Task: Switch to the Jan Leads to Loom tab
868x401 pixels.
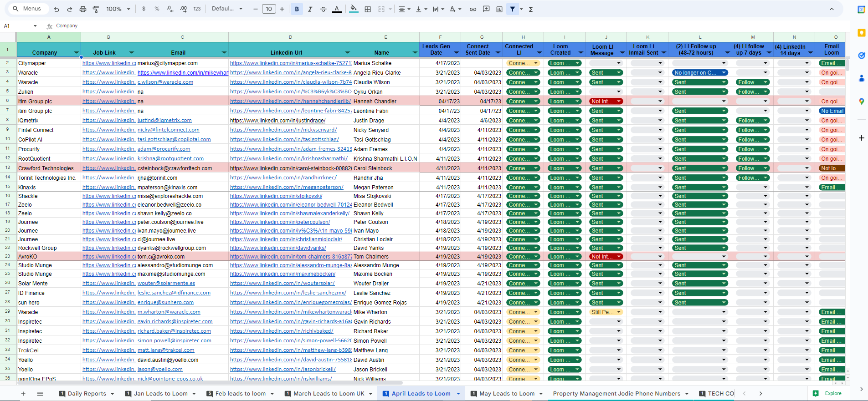Action: (160, 394)
